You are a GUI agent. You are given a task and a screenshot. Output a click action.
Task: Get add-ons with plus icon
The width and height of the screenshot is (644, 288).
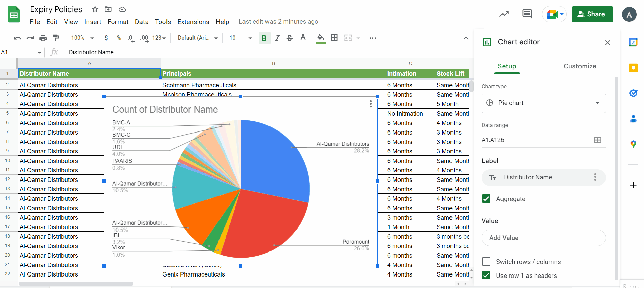(x=633, y=185)
